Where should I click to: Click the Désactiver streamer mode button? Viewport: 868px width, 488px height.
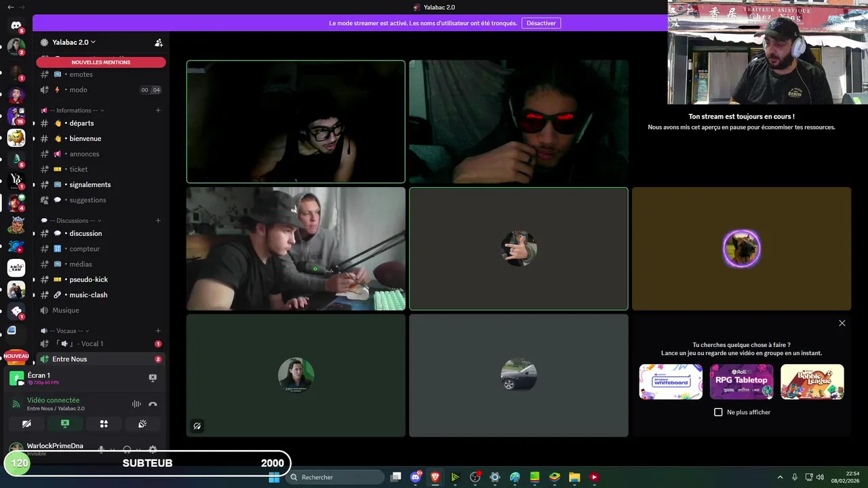[x=541, y=23]
